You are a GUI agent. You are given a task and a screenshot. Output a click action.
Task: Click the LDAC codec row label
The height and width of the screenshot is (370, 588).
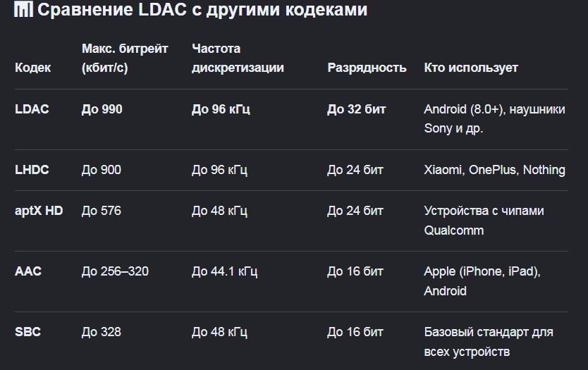pos(32,109)
